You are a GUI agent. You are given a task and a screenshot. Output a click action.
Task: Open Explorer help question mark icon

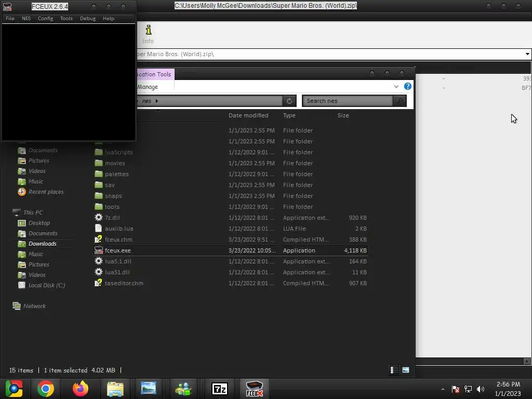click(407, 86)
